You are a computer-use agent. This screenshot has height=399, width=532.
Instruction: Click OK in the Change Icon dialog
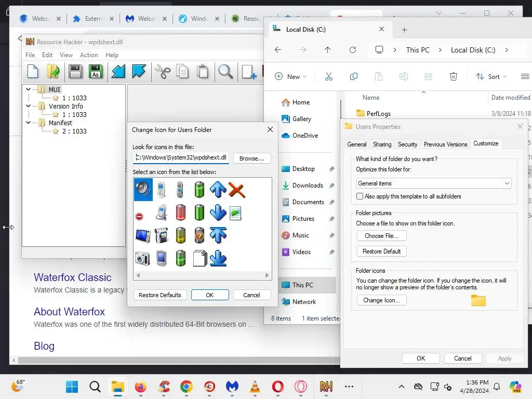[x=210, y=295]
